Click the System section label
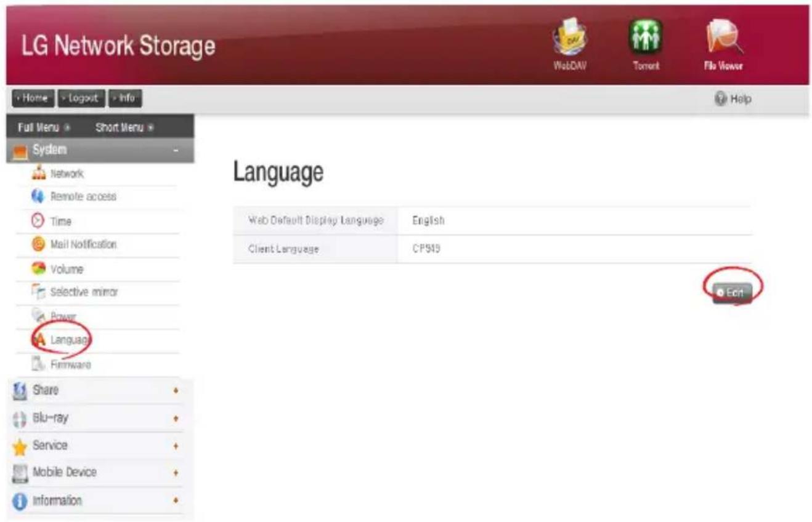This screenshot has height=522, width=812. point(50,150)
